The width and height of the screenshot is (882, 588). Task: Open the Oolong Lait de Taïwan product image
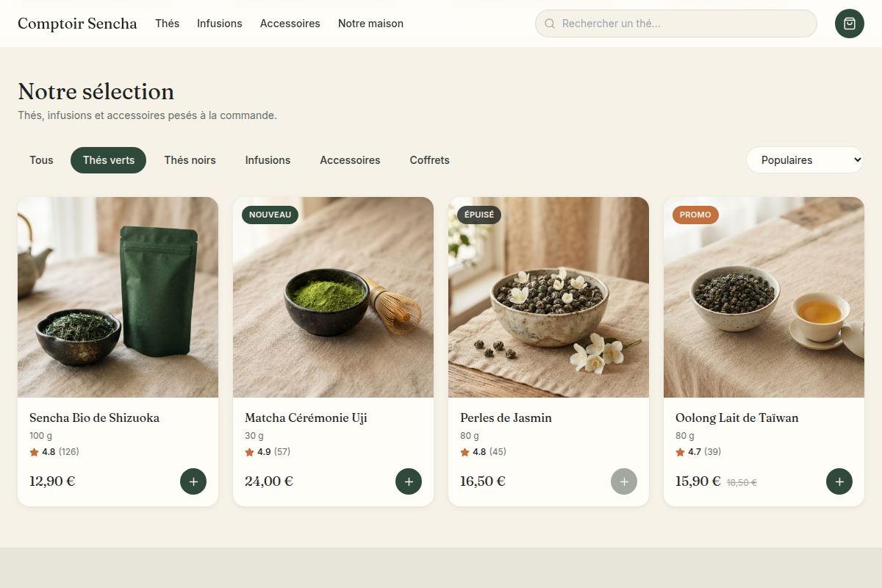764,297
